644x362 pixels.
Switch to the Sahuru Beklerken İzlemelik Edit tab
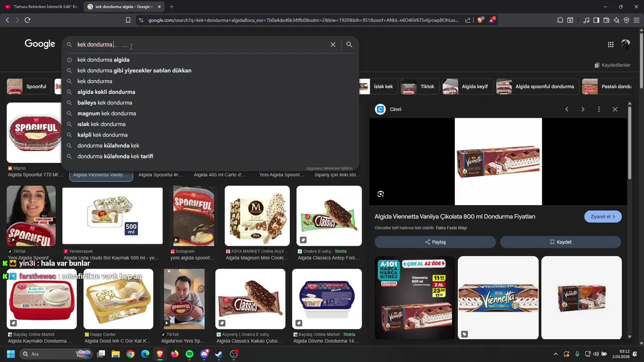[41, 7]
